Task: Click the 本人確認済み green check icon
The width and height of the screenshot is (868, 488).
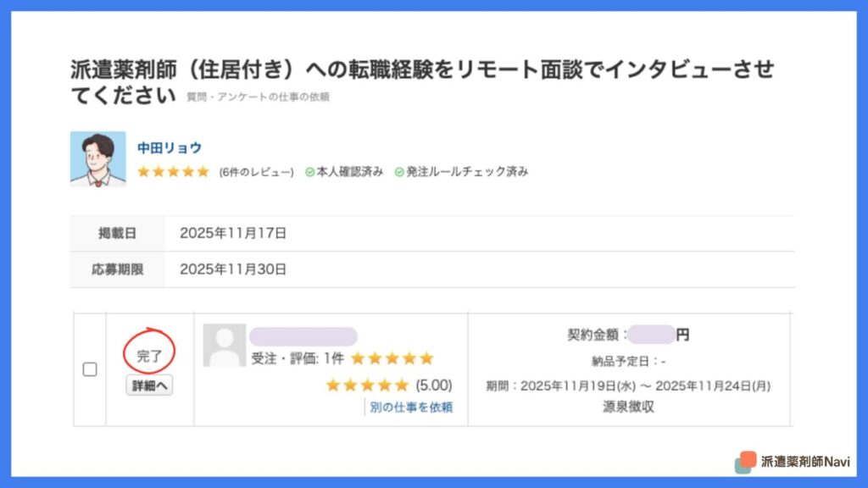Action: (x=311, y=172)
